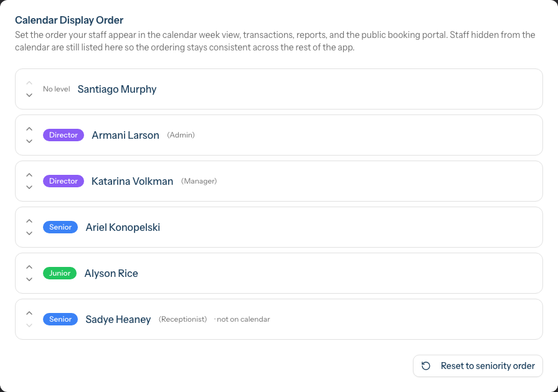Select the name Santiago Murphy
Image resolution: width=558 pixels, height=392 pixels.
[x=117, y=89]
